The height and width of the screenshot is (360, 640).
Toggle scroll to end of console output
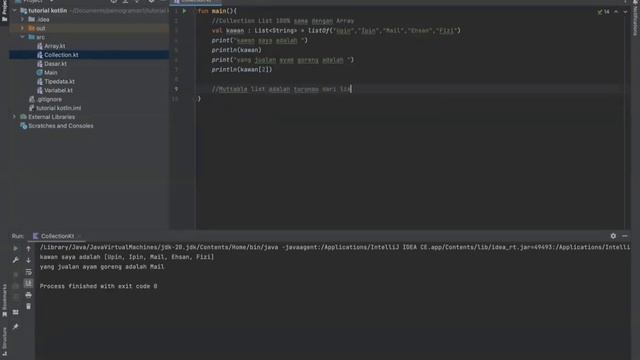[29, 283]
